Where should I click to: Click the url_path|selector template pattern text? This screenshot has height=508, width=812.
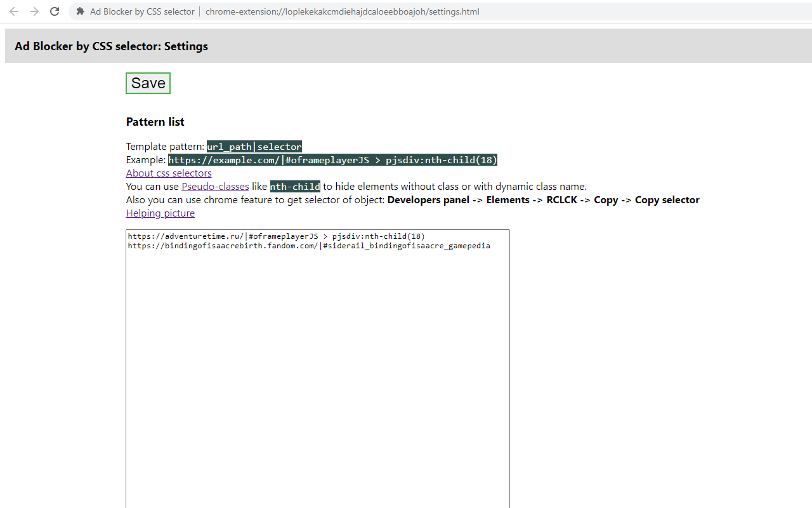[x=254, y=146]
